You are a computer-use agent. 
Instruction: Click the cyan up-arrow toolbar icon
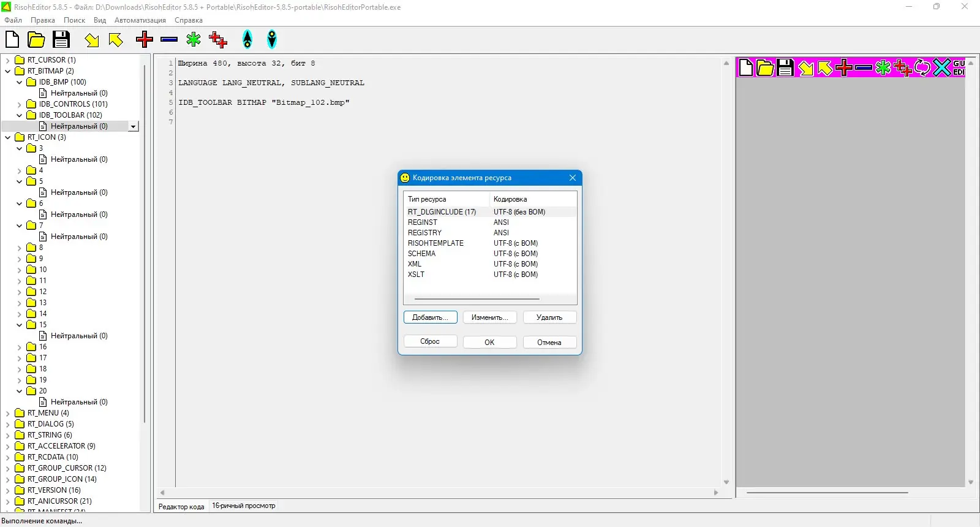pos(247,40)
